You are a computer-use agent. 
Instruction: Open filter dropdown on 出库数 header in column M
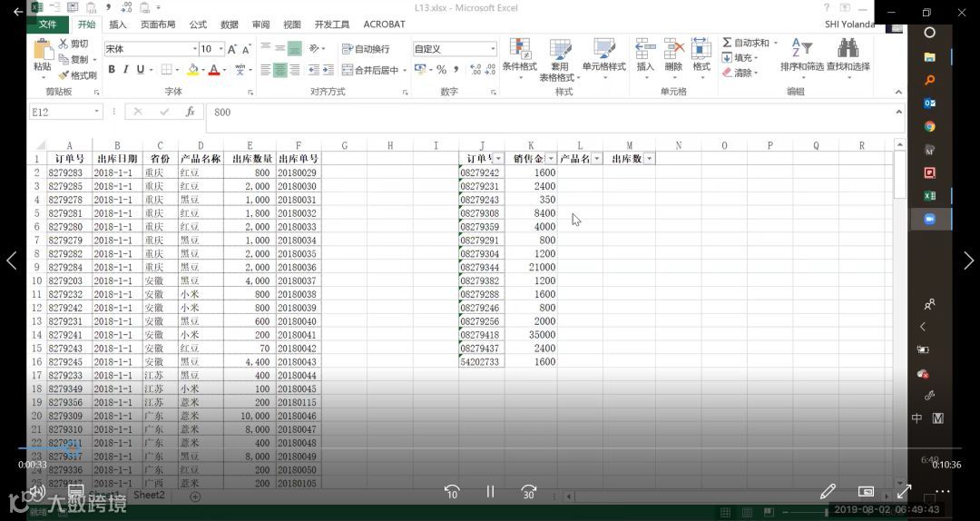click(650, 159)
